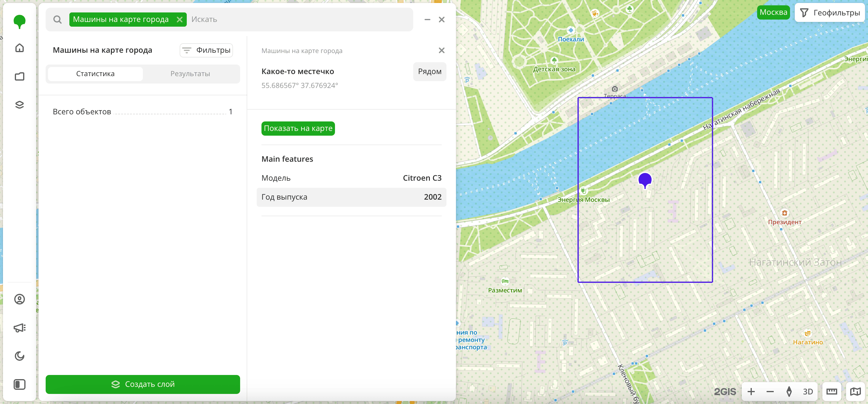
Task: Toggle the sidebar panel icon
Action: [20, 384]
